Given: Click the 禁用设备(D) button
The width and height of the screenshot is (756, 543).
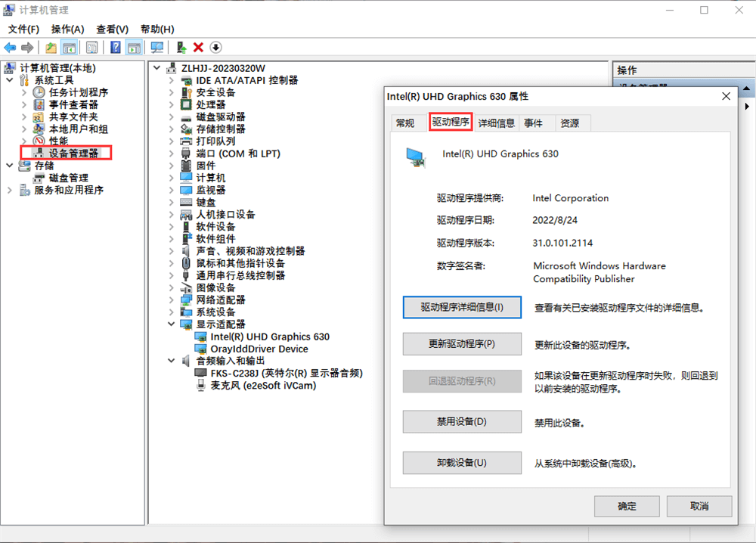Looking at the screenshot, I should coord(462,422).
